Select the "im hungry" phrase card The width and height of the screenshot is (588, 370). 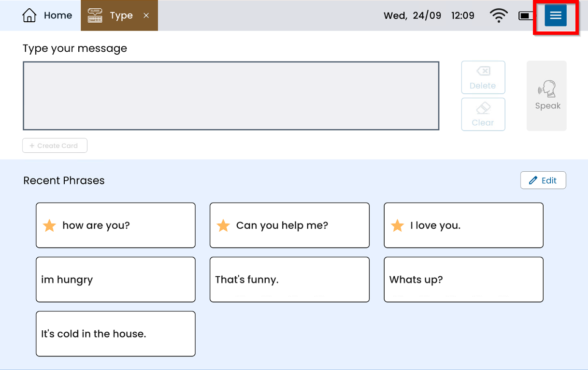tap(115, 280)
